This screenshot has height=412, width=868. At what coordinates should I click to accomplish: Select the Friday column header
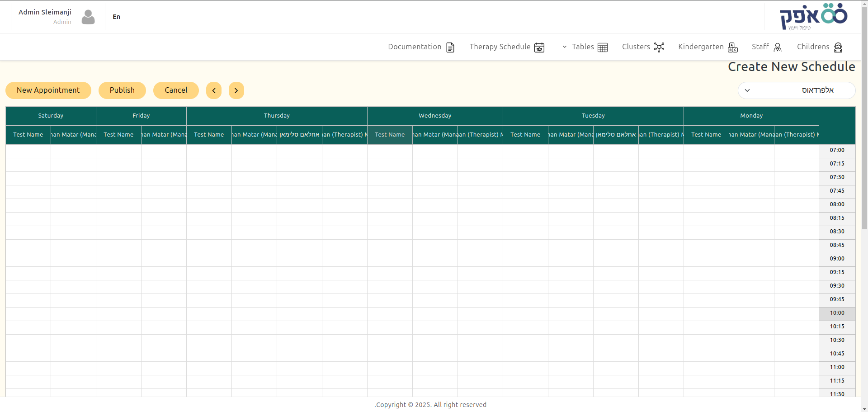[x=141, y=116]
